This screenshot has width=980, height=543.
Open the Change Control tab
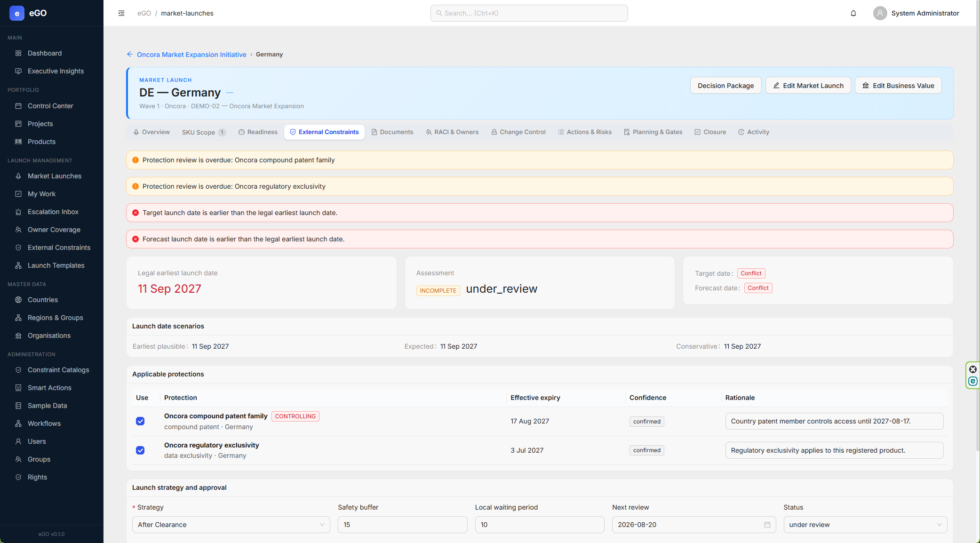click(518, 132)
